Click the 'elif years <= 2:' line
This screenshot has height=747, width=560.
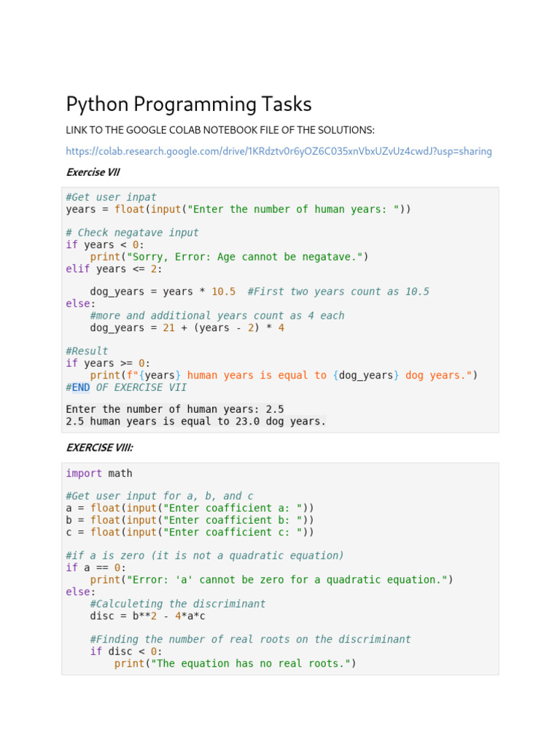pyautogui.click(x=114, y=269)
